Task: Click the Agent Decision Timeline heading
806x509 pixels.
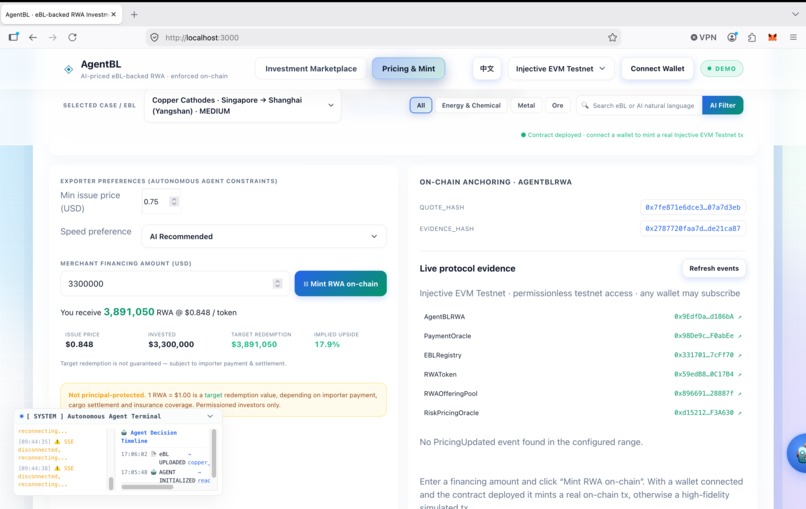Action: coord(149,437)
